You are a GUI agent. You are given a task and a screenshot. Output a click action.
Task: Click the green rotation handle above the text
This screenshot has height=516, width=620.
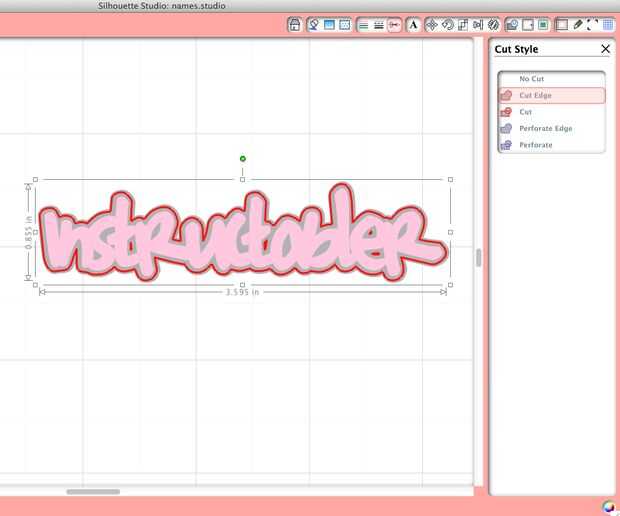pyautogui.click(x=243, y=159)
